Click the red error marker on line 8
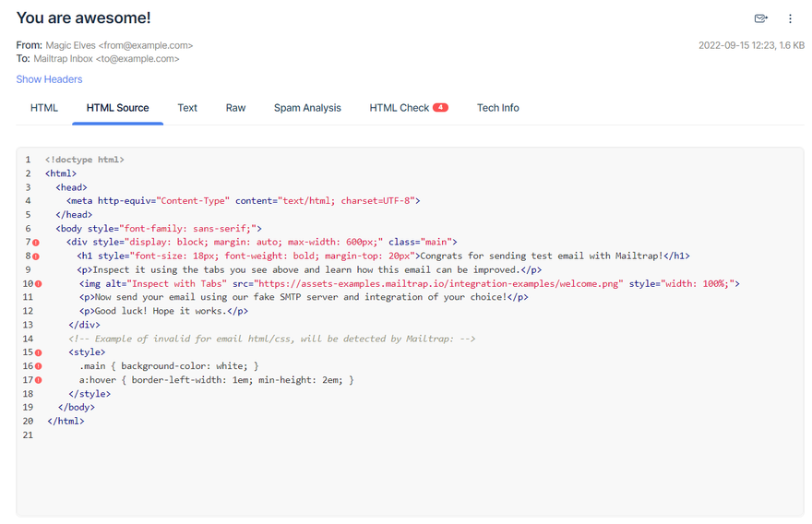Viewport: 812px width, 524px height. tap(37, 256)
